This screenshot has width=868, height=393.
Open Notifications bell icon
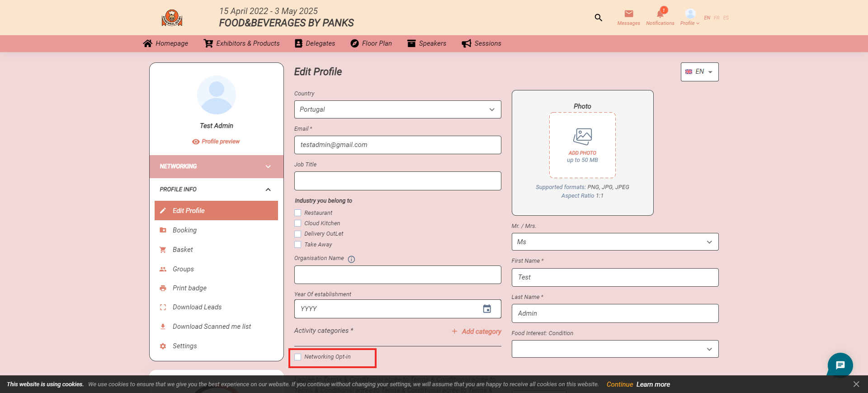click(660, 14)
